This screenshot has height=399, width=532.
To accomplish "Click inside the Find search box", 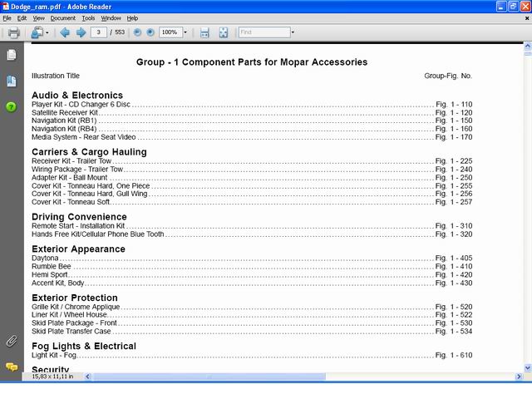I will pos(264,32).
